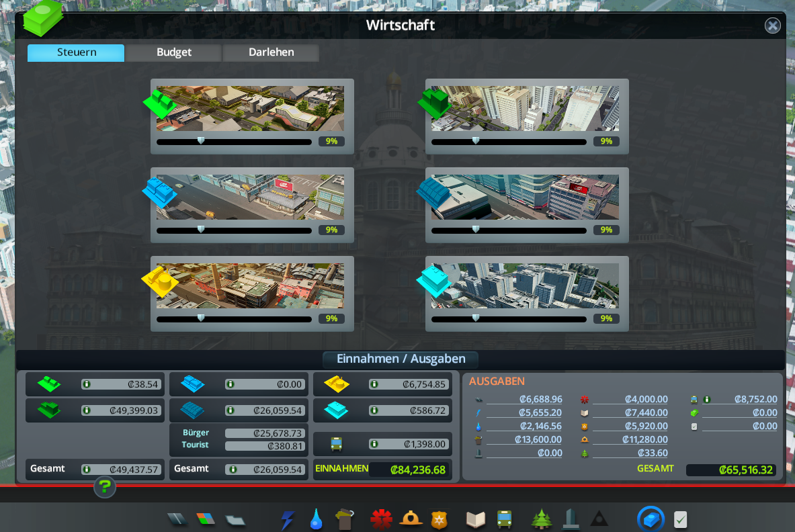Click the low-density residential houses thumbnail
The height and width of the screenshot is (532, 795).
[250, 108]
